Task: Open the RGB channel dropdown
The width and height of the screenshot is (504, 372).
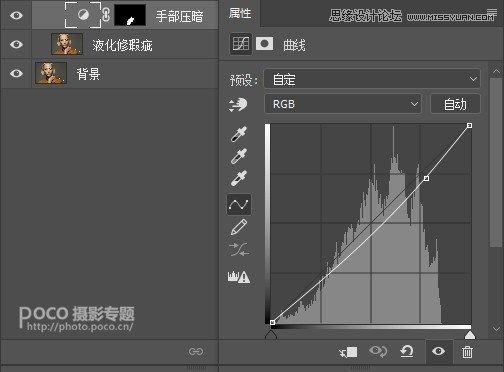Action: pyautogui.click(x=343, y=104)
